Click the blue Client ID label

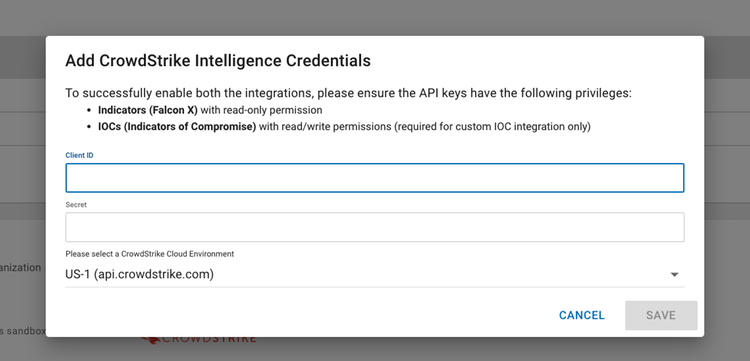coord(79,155)
